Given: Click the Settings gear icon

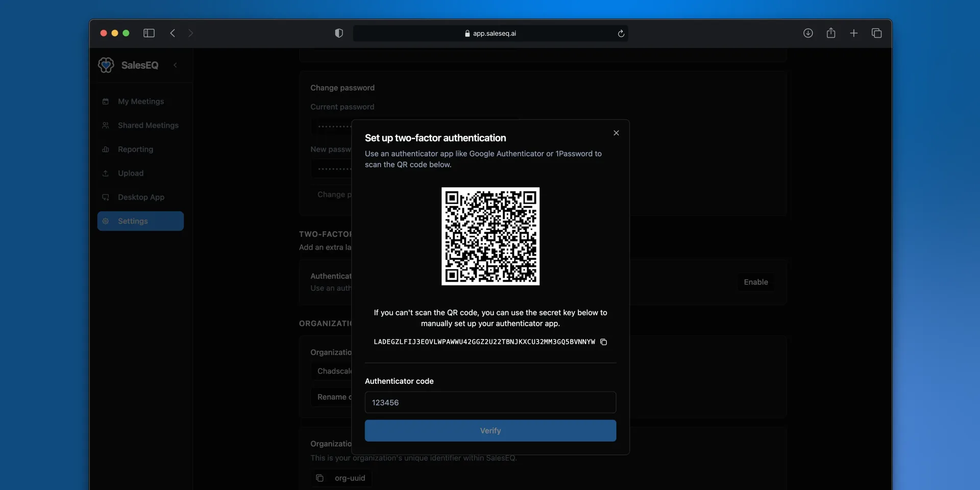Looking at the screenshot, I should pos(106,221).
